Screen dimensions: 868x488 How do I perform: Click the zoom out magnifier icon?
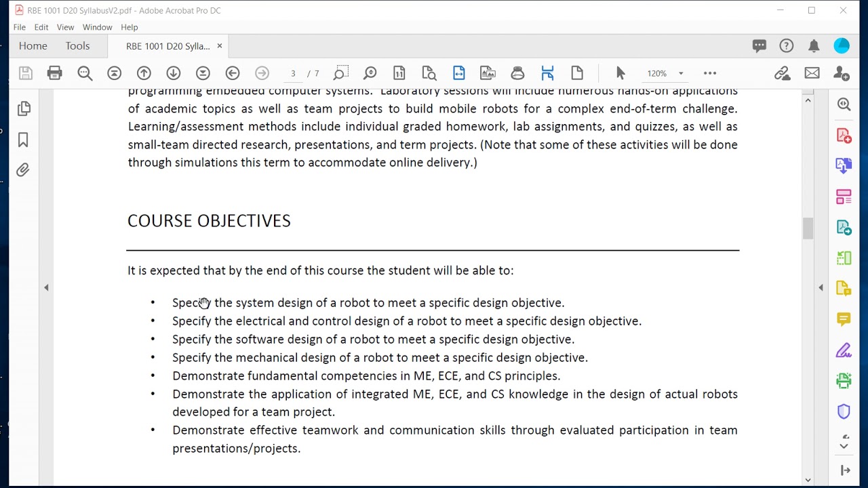(85, 73)
